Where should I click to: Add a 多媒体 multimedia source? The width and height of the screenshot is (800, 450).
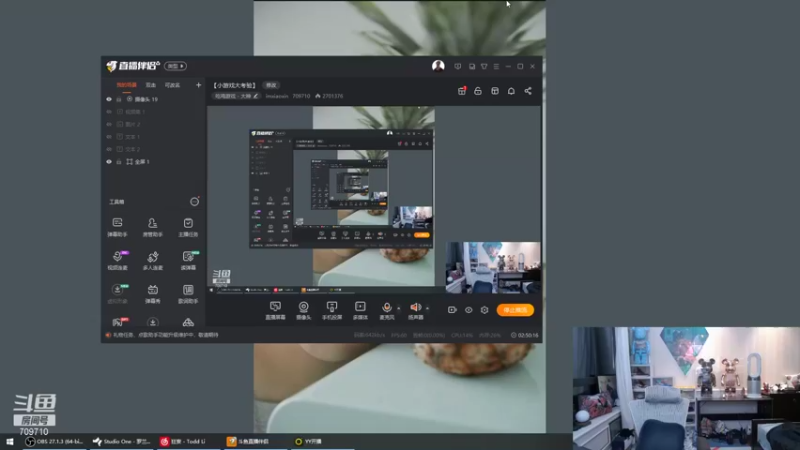(360, 310)
